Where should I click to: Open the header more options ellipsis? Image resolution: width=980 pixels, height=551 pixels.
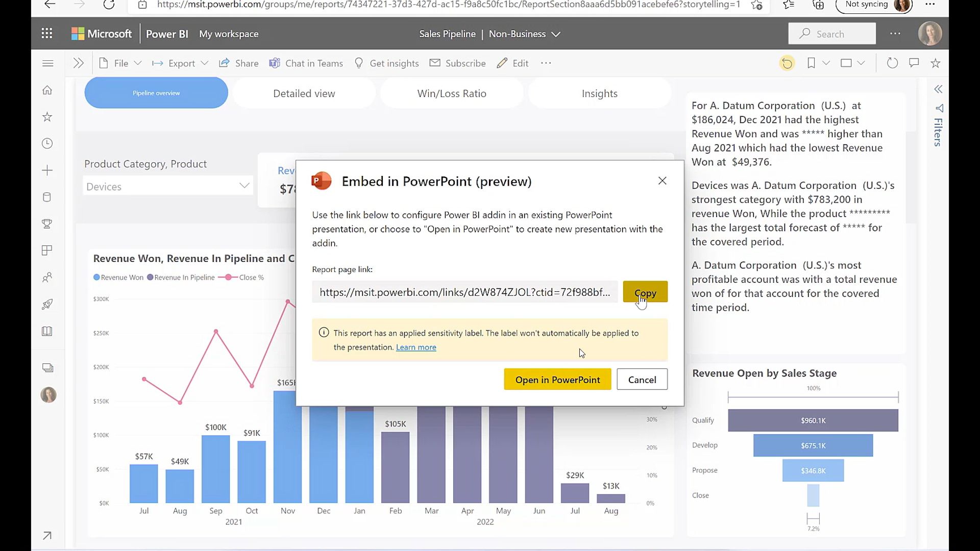click(895, 34)
